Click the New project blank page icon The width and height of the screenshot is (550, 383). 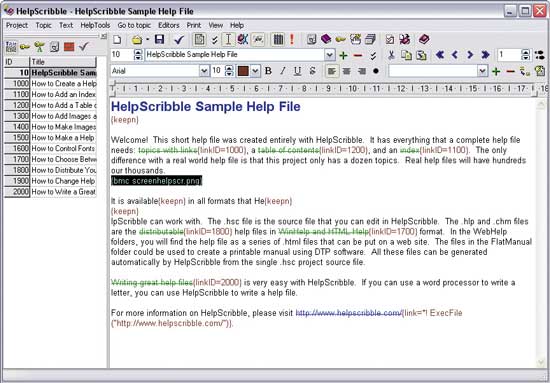tap(117, 39)
